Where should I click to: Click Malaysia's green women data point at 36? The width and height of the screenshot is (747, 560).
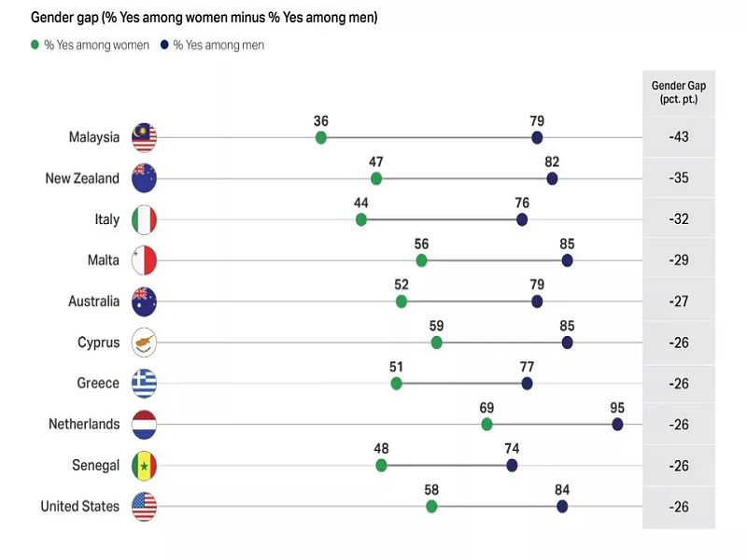(x=321, y=138)
